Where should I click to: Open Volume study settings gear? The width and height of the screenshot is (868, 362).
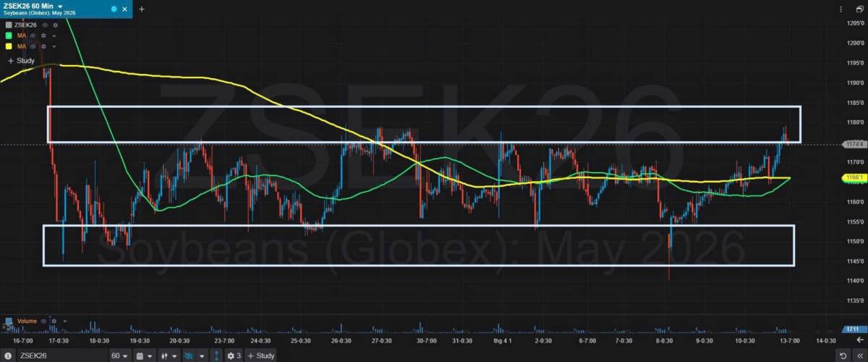click(54, 321)
